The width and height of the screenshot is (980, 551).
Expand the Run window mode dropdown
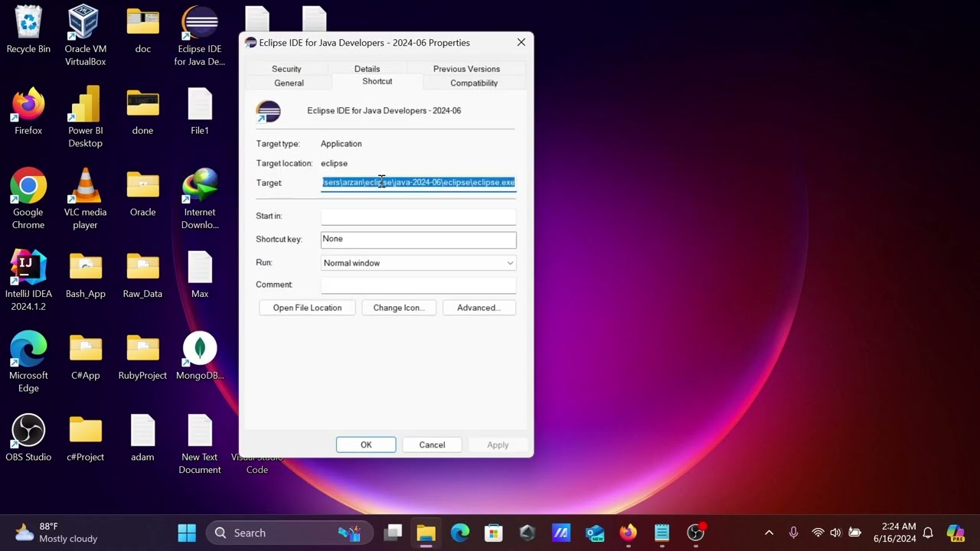tap(418, 262)
